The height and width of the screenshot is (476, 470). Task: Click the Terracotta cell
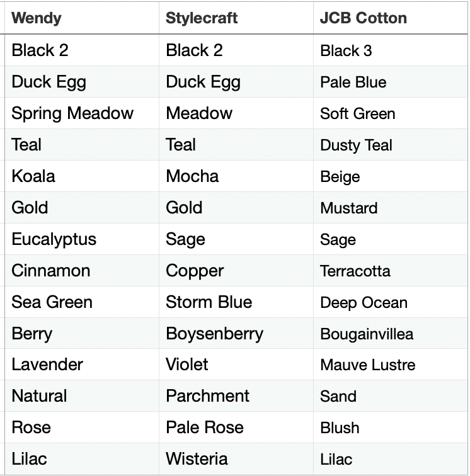click(x=391, y=271)
